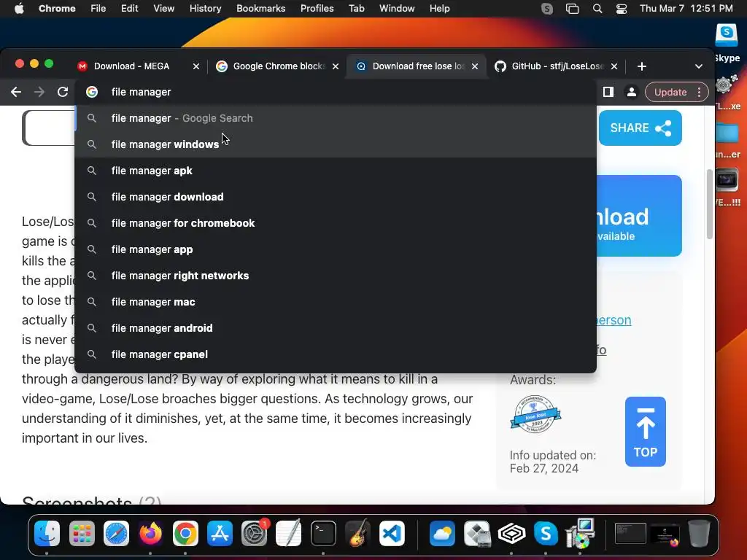Select 'file manager mac' suggestion
This screenshot has height=560, width=747.
pyautogui.click(x=336, y=301)
